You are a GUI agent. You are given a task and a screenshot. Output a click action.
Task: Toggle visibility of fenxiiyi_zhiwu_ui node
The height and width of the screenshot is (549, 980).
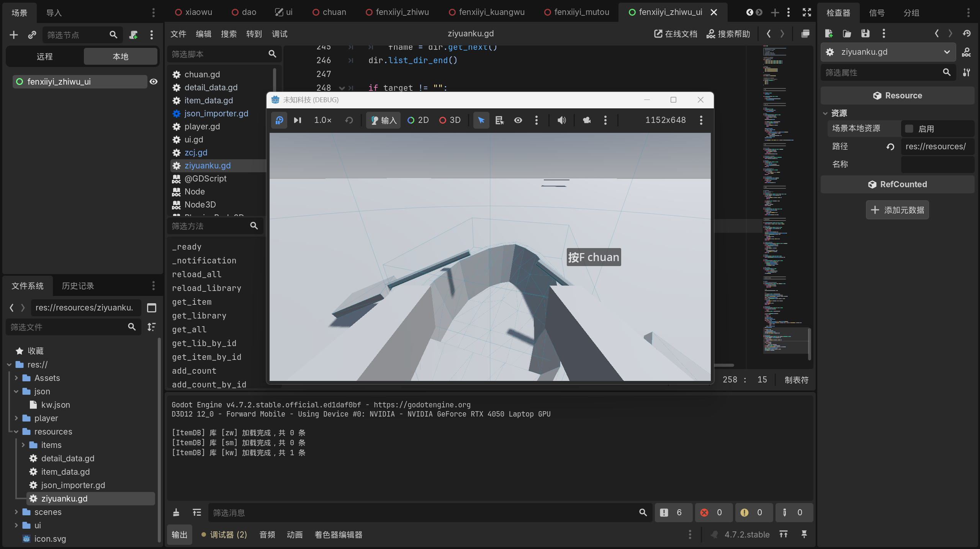click(154, 82)
